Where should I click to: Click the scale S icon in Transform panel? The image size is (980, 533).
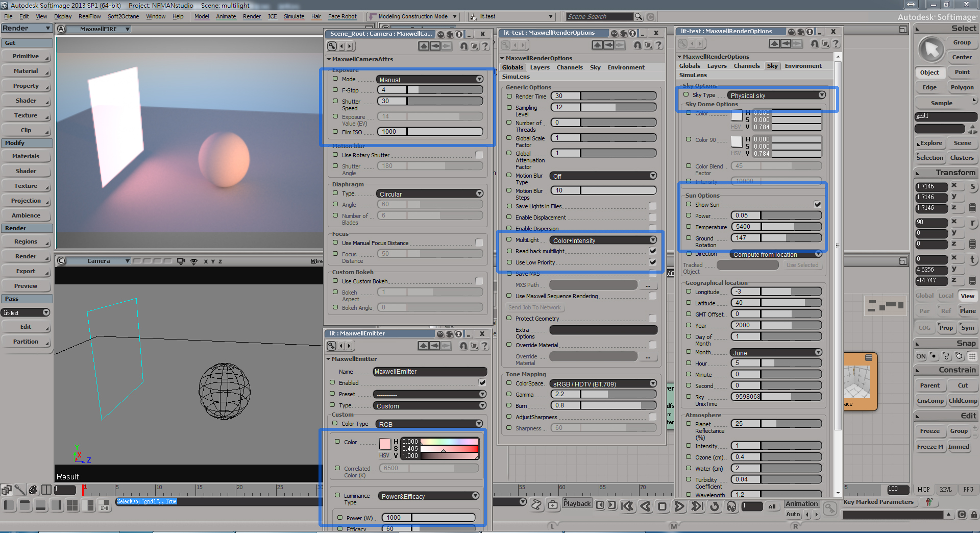(972, 187)
